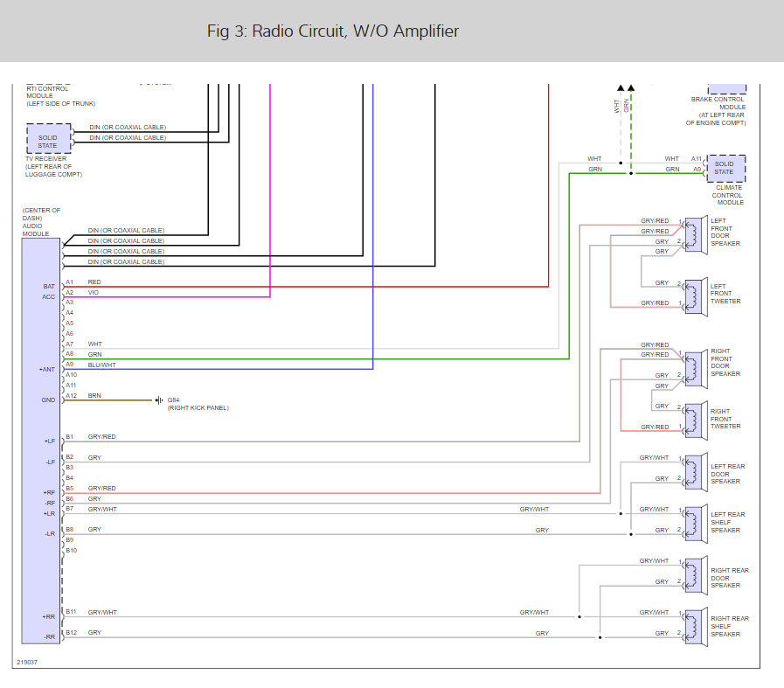
Task: Click the 'B10' pin label
Action: pyautogui.click(x=72, y=551)
